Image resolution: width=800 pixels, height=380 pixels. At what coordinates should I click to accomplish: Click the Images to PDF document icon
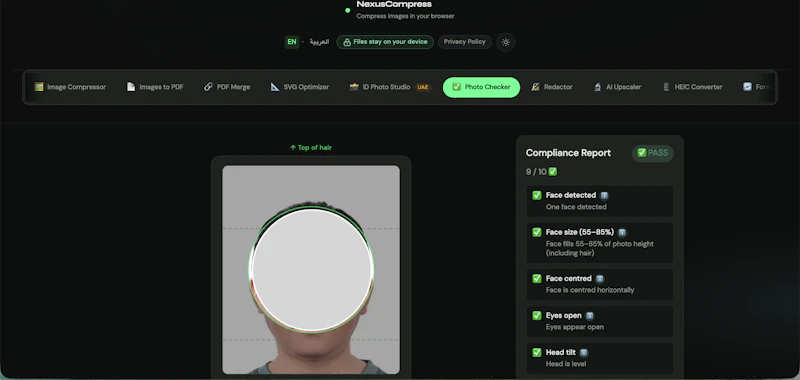[x=131, y=87]
